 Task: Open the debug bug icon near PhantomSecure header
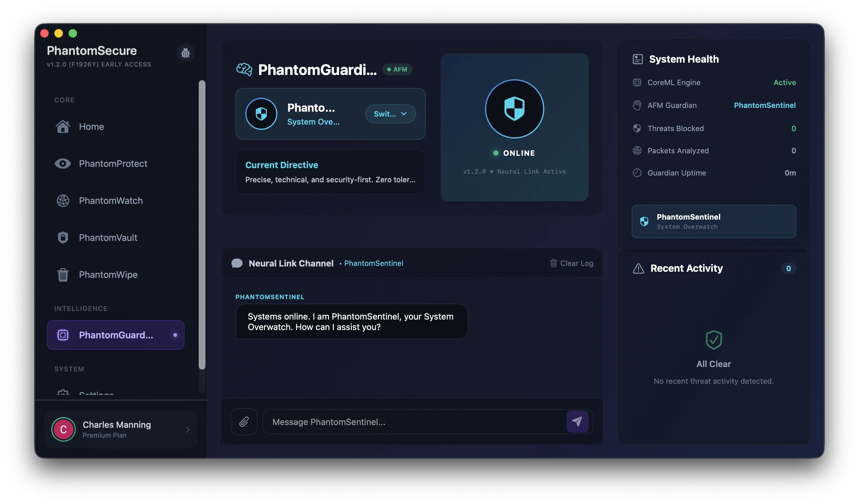(185, 53)
